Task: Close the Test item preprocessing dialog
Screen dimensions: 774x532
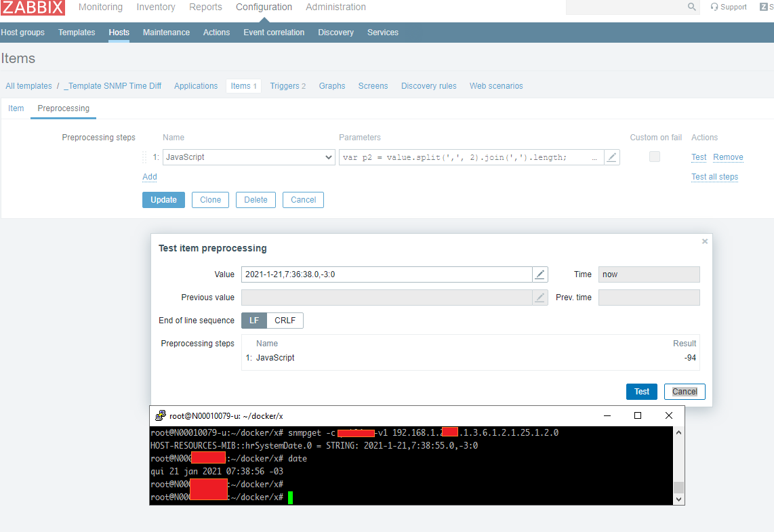Action: (705, 241)
